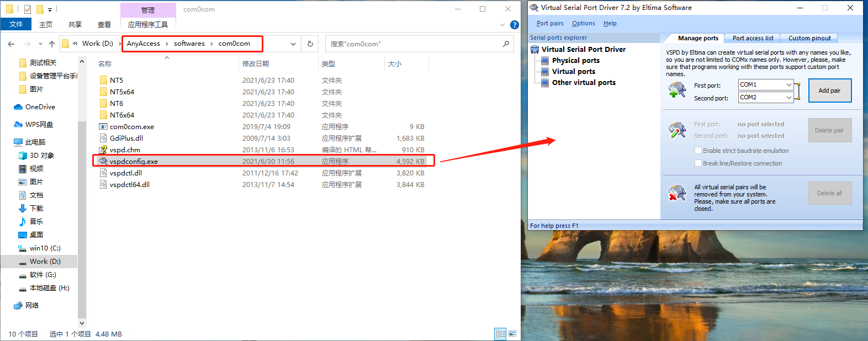Image resolution: width=868 pixels, height=341 pixels.
Task: Select Virtual Serial Port Driver tree root
Action: point(584,49)
